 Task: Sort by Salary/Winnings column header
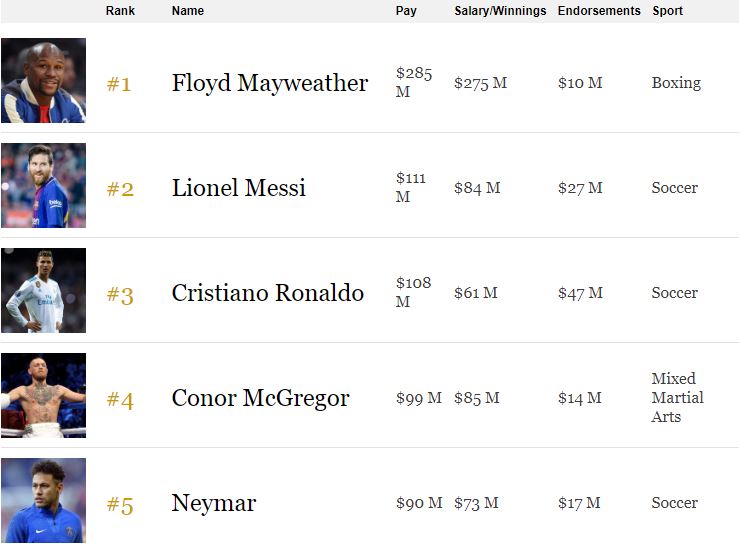(500, 10)
